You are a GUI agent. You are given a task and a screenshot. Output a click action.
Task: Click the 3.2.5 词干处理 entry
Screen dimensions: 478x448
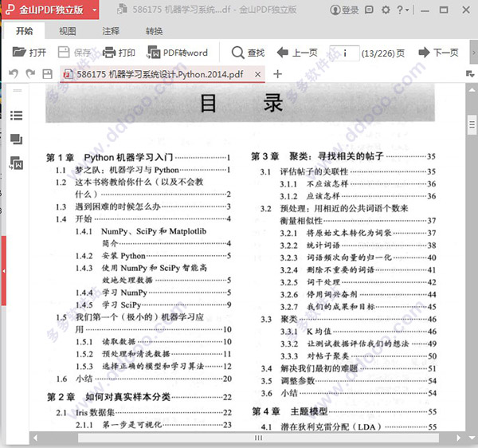(x=358, y=282)
